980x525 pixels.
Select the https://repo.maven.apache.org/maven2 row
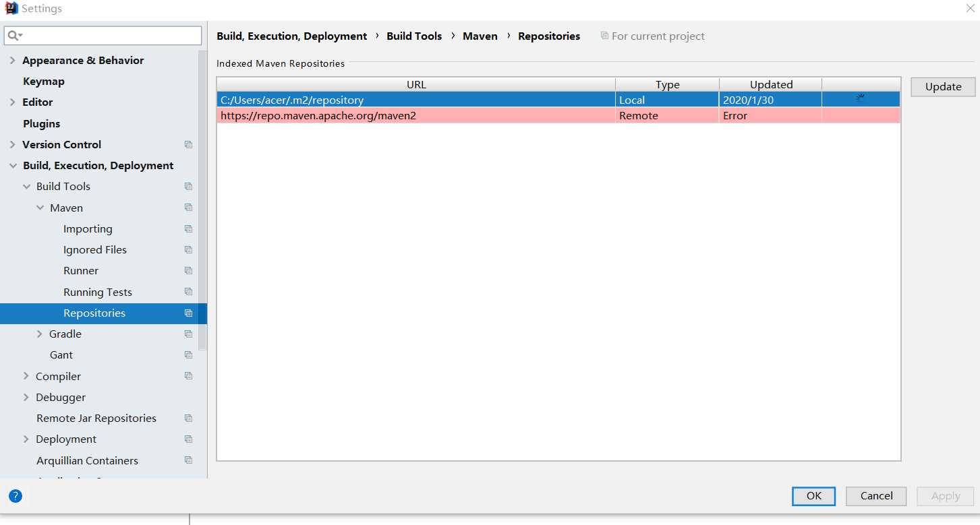pos(558,115)
